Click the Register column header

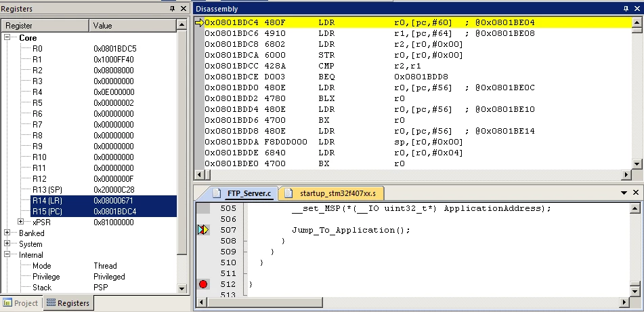[45, 26]
